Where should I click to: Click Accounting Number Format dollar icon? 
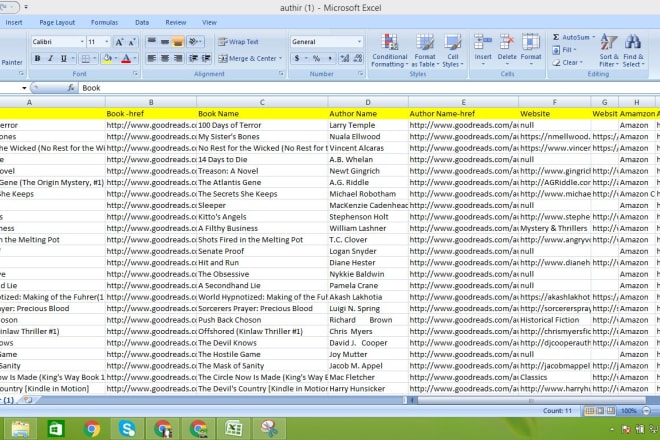(x=297, y=59)
